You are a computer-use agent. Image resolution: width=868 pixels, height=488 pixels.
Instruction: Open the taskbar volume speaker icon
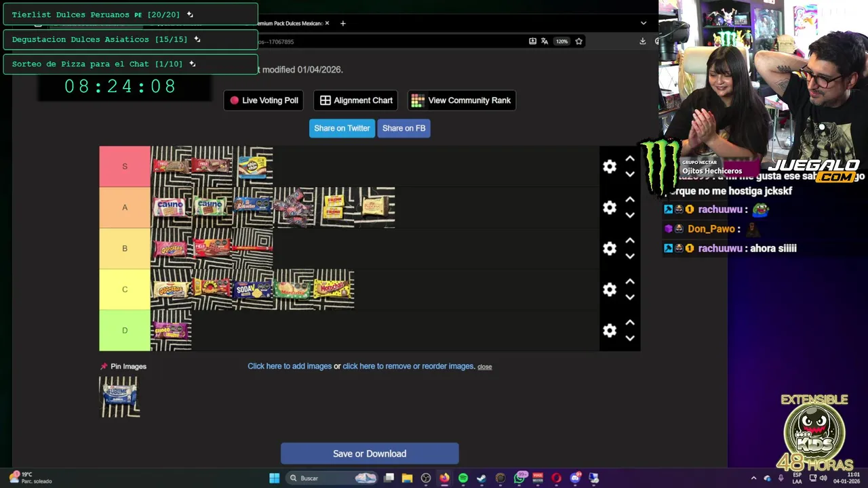click(x=823, y=478)
